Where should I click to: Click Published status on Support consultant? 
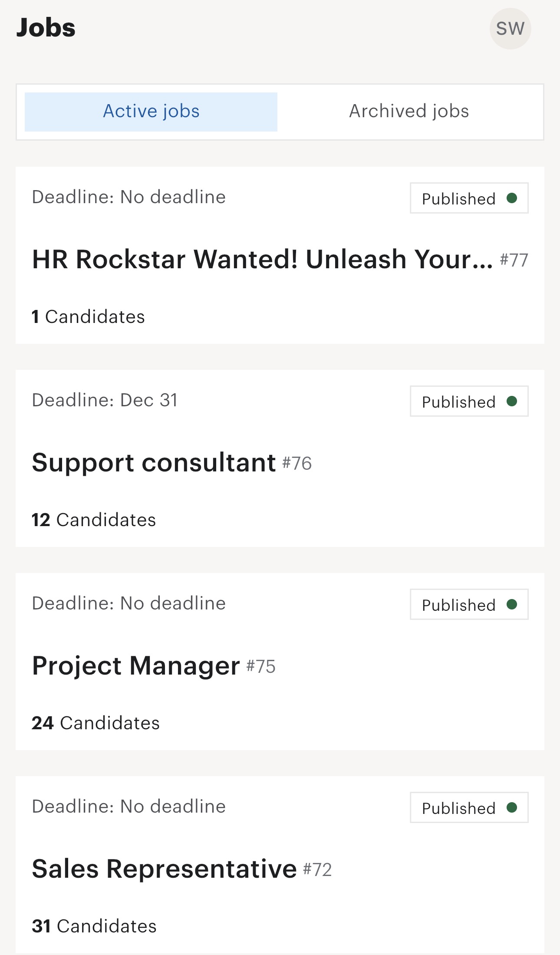click(469, 402)
